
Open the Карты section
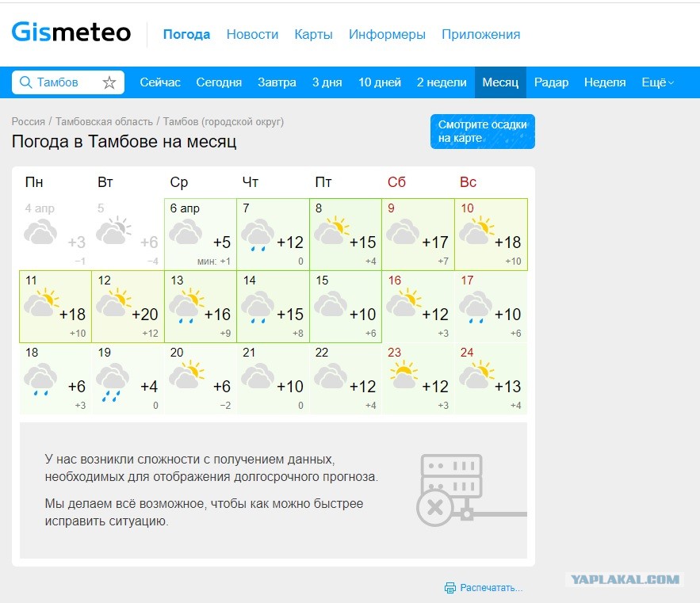(313, 34)
